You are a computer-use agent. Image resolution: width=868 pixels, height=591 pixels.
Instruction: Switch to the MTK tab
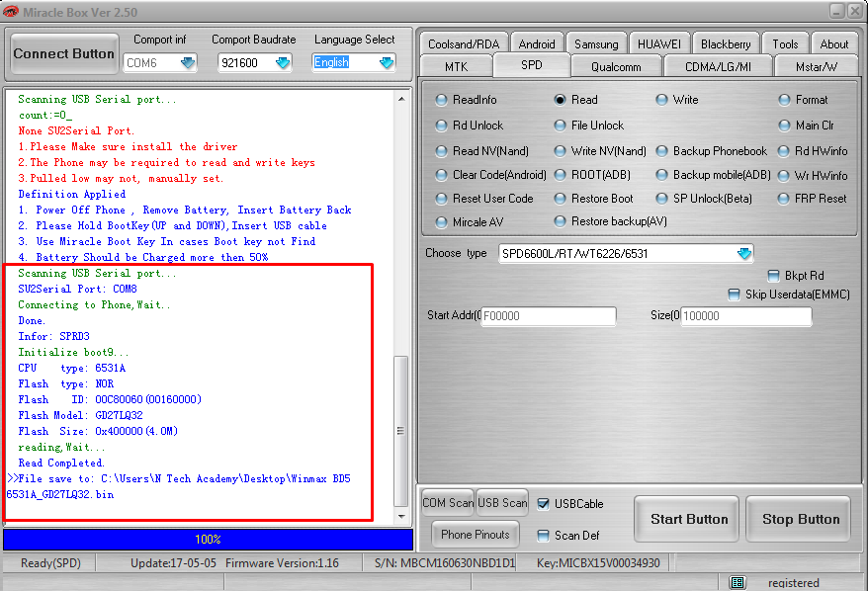[456, 67]
